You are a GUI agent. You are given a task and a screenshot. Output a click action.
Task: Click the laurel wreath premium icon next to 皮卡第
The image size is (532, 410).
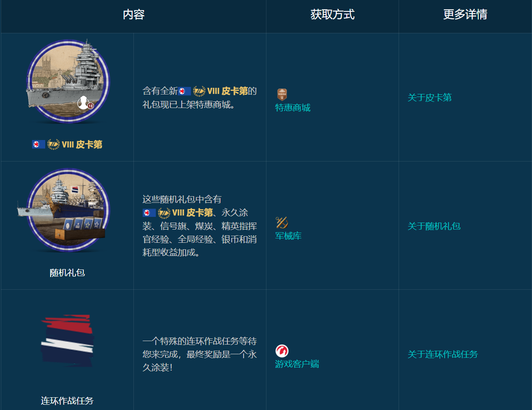53,144
